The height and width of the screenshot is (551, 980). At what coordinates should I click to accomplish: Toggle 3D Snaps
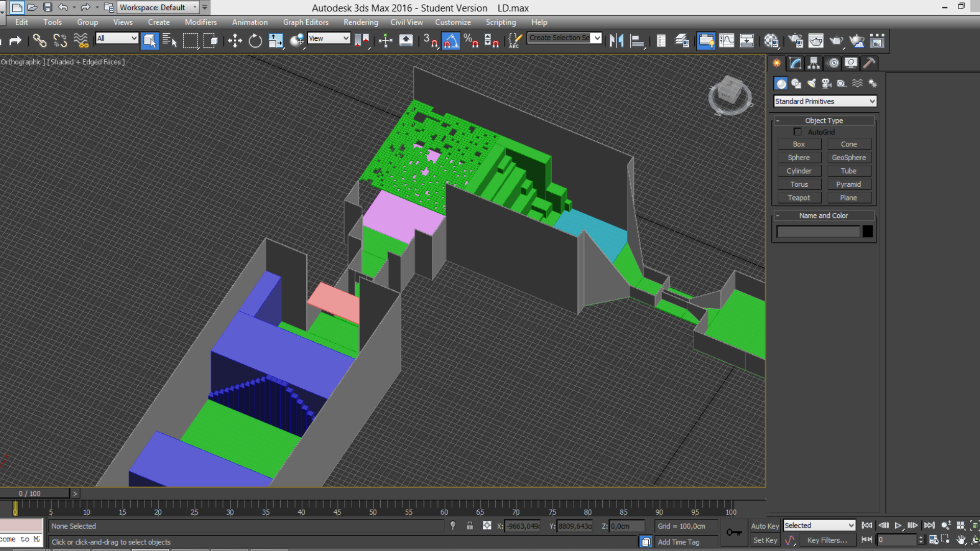[x=430, y=40]
